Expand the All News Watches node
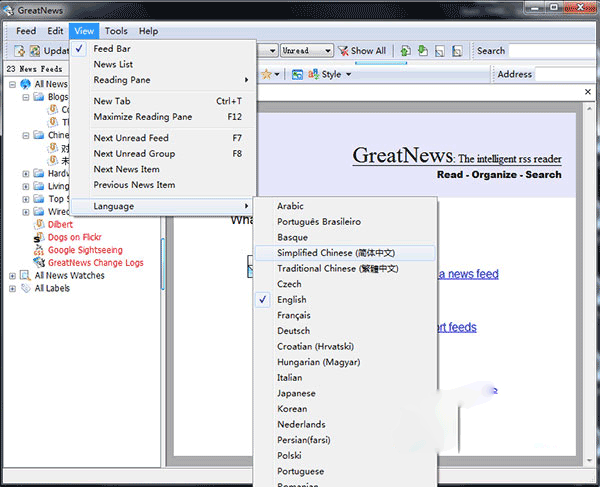 [x=12, y=276]
